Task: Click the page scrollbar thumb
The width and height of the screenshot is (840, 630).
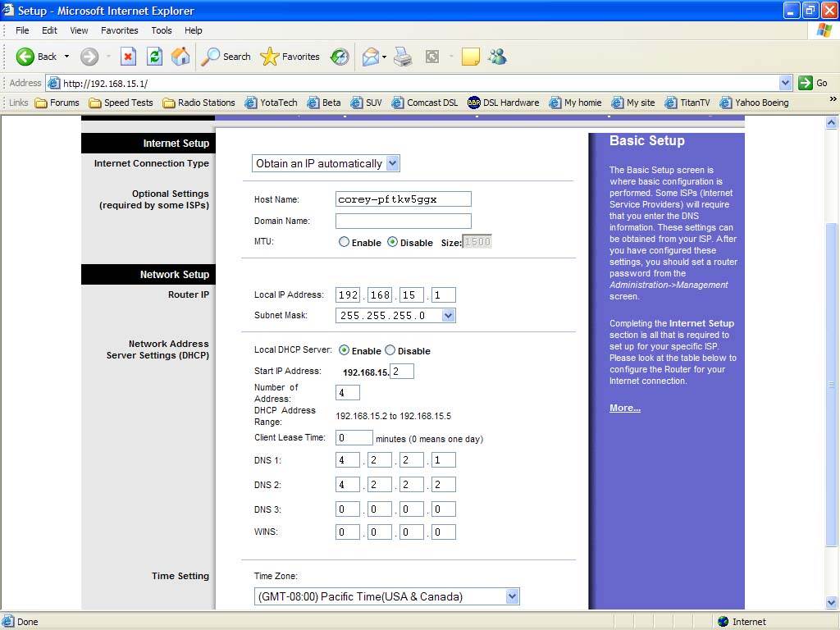Action: point(831,385)
